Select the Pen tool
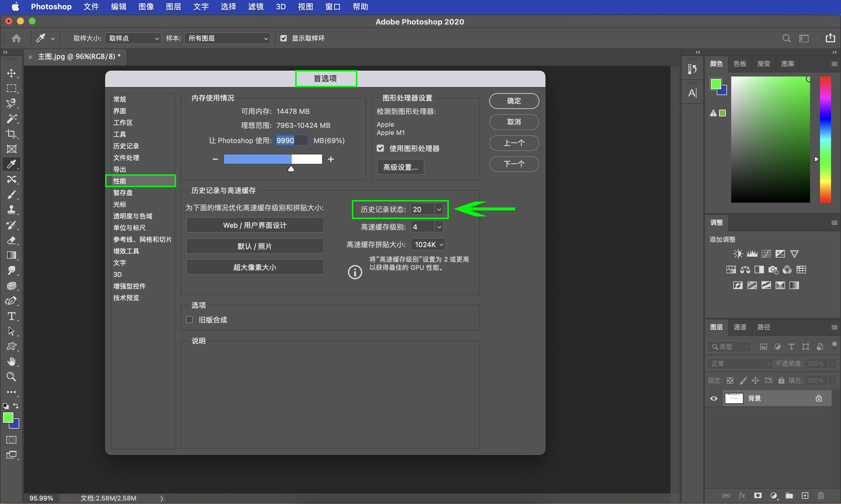 pyautogui.click(x=12, y=301)
